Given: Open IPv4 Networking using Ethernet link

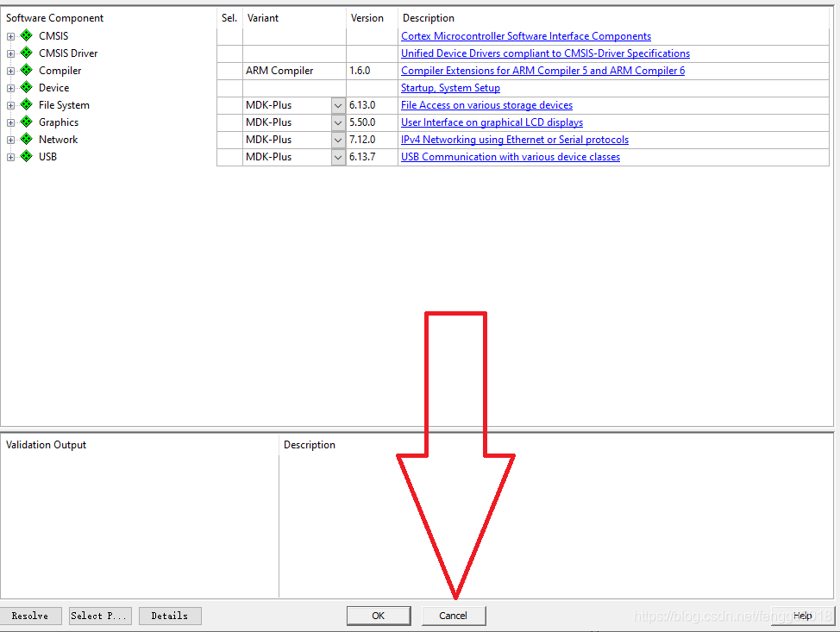Looking at the screenshot, I should click(515, 140).
